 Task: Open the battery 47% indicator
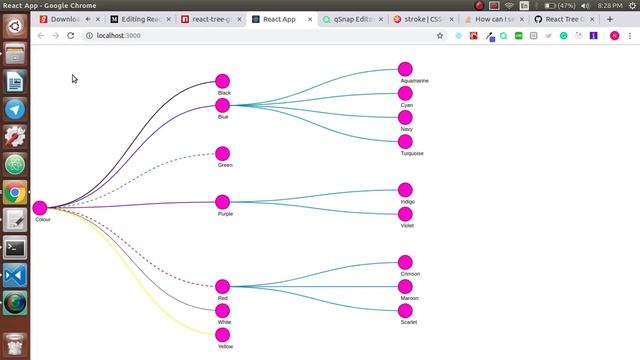click(560, 6)
